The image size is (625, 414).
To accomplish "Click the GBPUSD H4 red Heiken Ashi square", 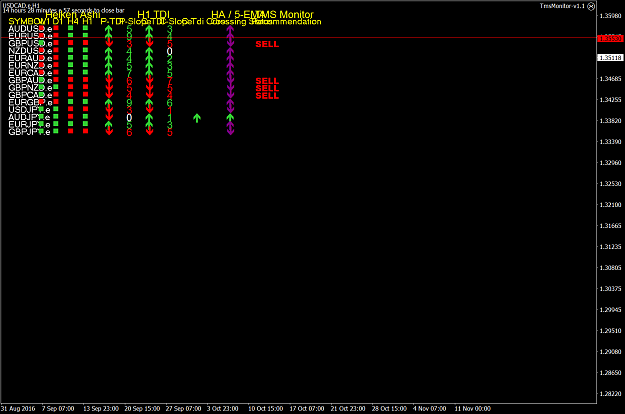I will (x=71, y=43).
